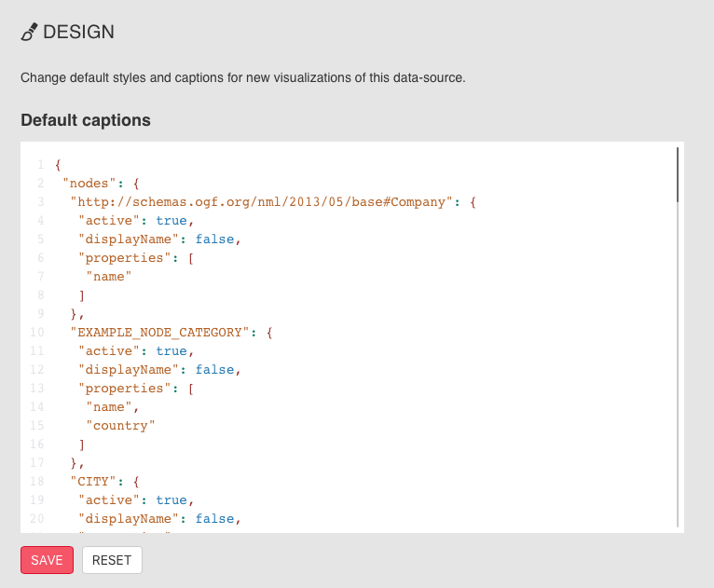Click the DESIGN title text

tap(78, 32)
